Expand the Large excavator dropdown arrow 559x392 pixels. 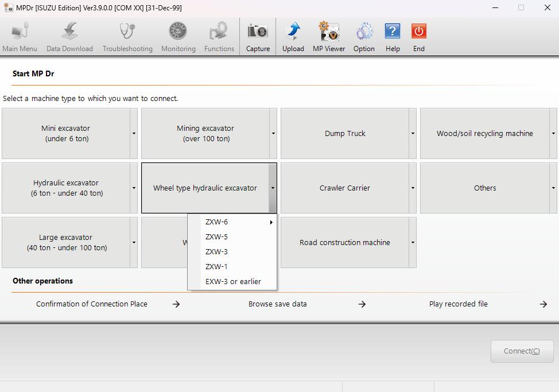click(x=134, y=242)
